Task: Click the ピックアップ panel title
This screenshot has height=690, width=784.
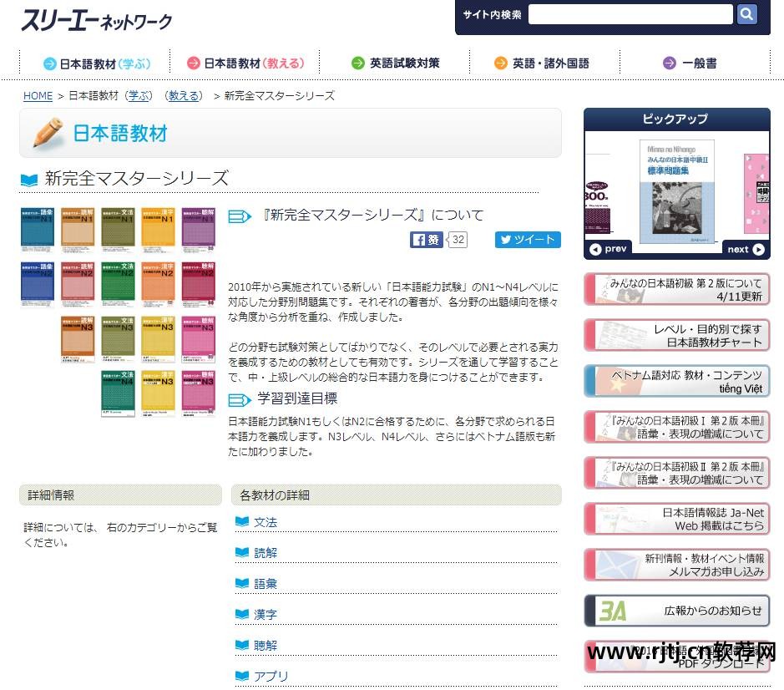Action: 675,119
